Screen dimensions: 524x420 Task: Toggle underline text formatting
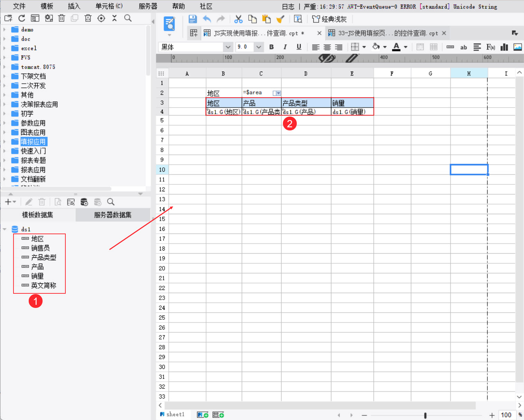(x=299, y=47)
